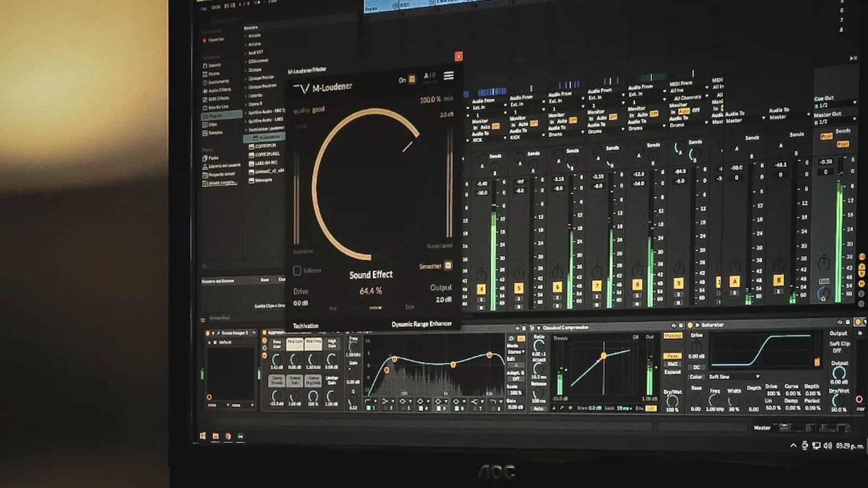Open Sounds category in browser
The image size is (868, 488).
pyautogui.click(x=212, y=65)
